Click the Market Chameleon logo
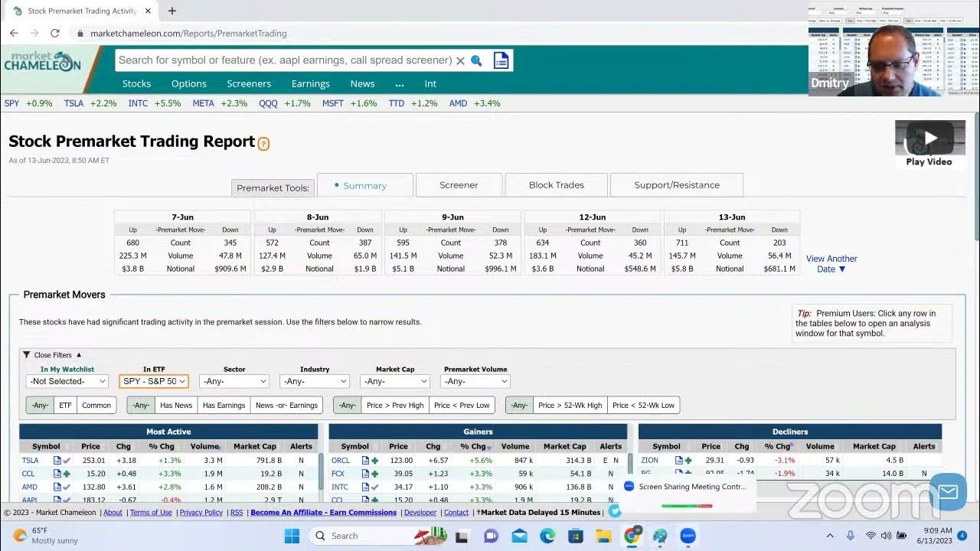 point(42,62)
